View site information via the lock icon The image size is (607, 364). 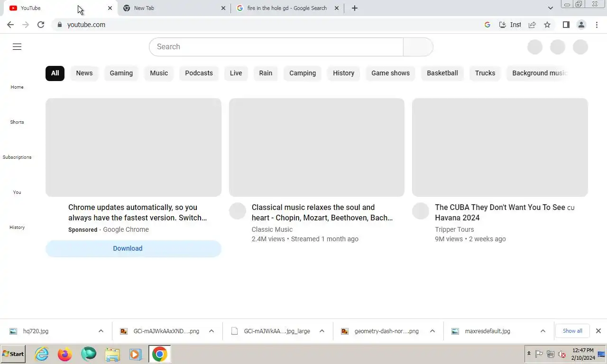(59, 25)
